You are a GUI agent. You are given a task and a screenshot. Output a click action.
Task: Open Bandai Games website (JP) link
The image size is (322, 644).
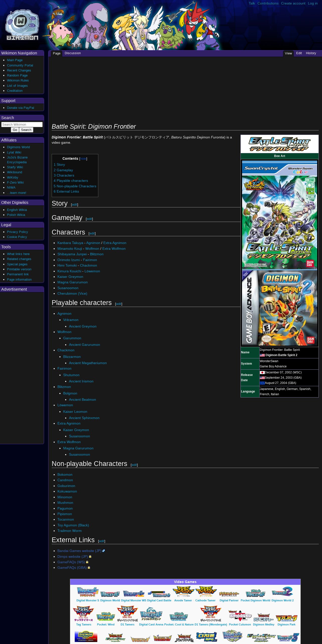[x=79, y=551]
